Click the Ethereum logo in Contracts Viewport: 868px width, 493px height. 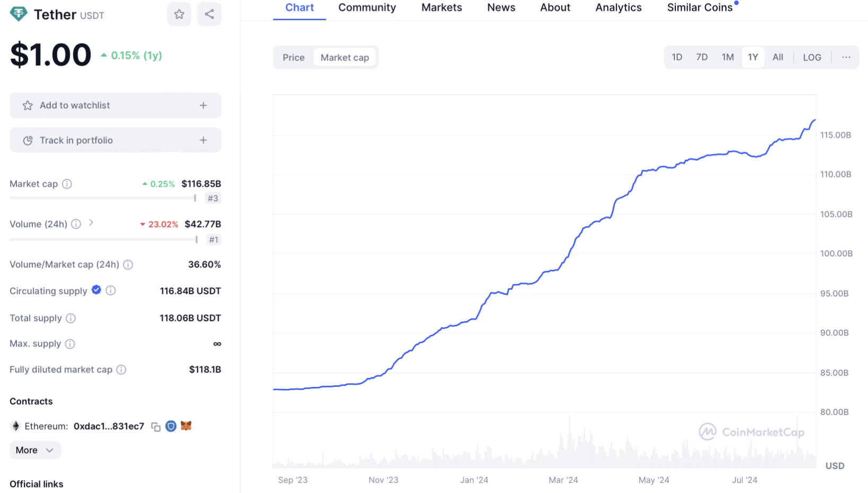pos(16,426)
